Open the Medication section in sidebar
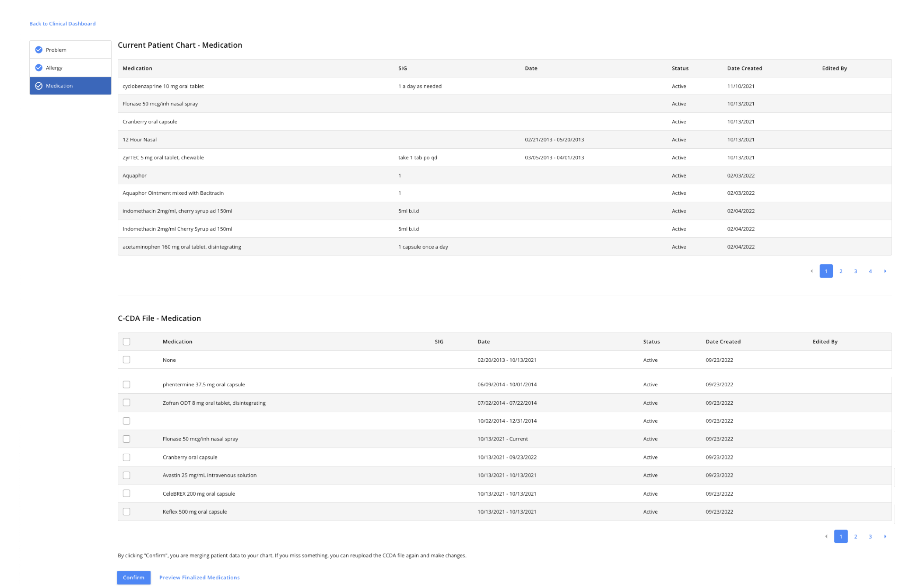The image size is (899, 588). click(x=70, y=86)
